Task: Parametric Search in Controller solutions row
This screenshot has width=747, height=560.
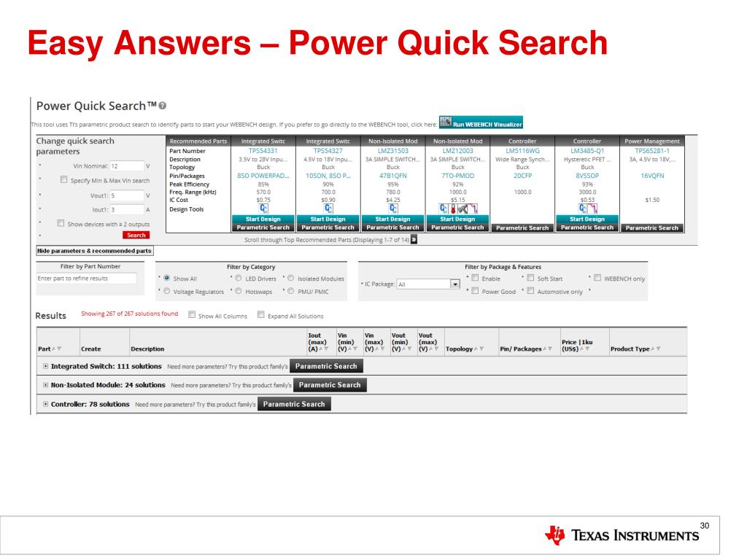Action: 294,404
